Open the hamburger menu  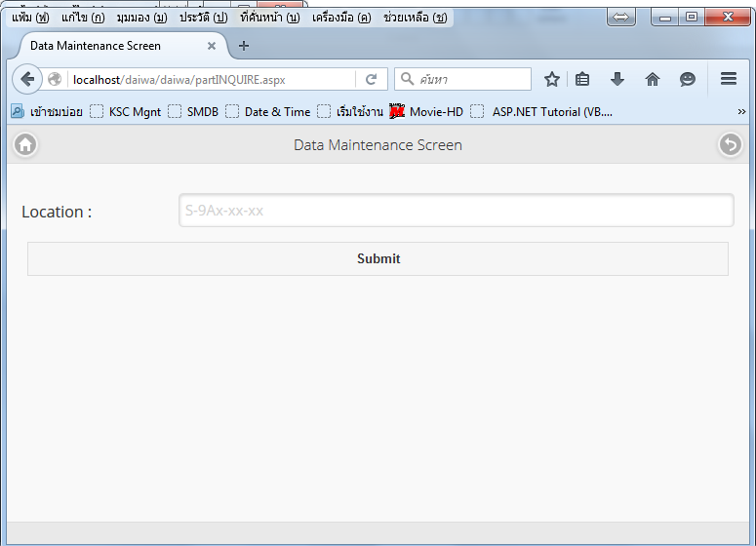[728, 79]
